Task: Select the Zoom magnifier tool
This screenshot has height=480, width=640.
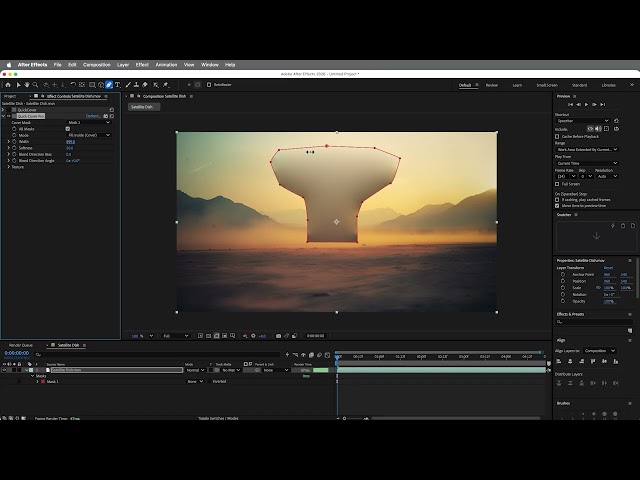Action: click(x=36, y=85)
